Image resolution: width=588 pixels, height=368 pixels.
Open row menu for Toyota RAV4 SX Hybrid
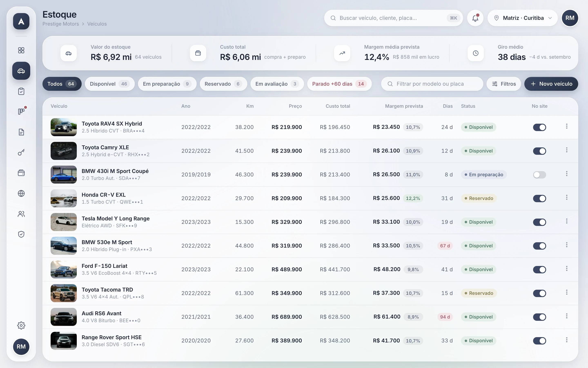point(567,126)
